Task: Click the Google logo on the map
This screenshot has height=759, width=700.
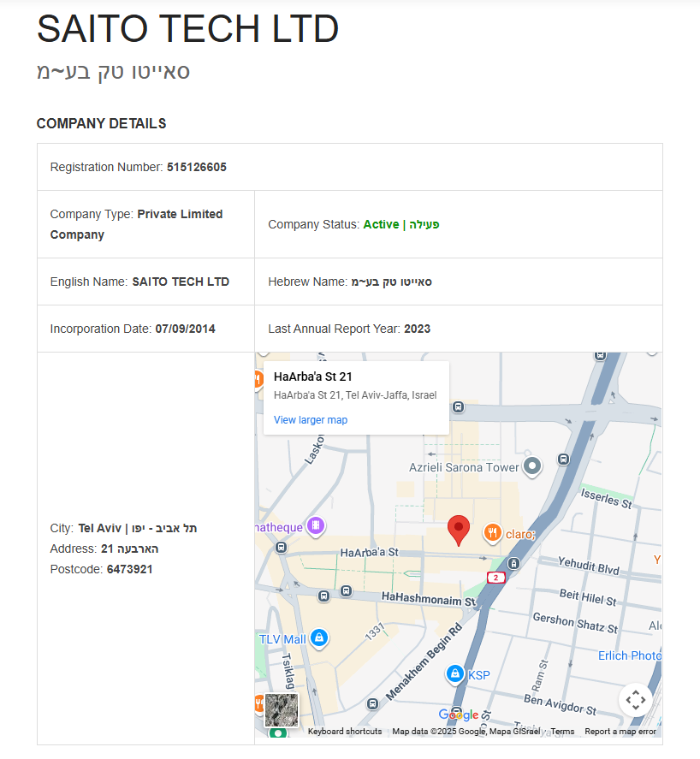Action: [x=459, y=715]
